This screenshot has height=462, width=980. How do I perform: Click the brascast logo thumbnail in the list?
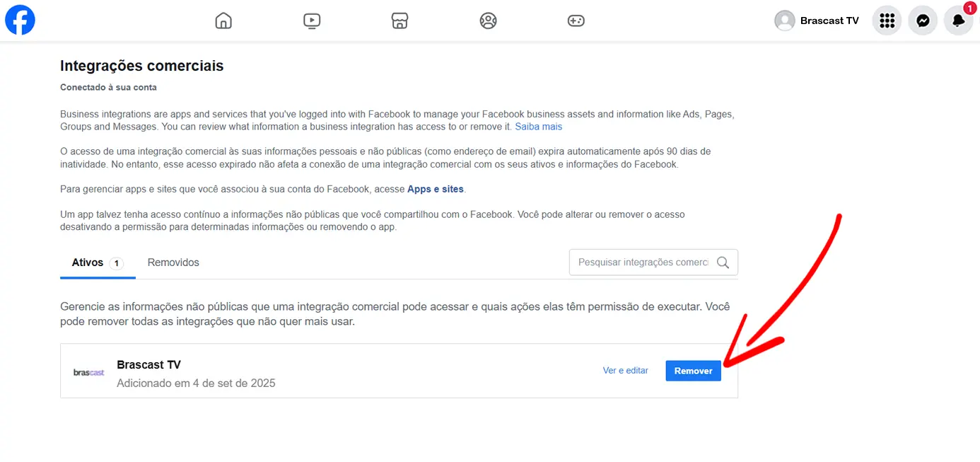click(89, 372)
